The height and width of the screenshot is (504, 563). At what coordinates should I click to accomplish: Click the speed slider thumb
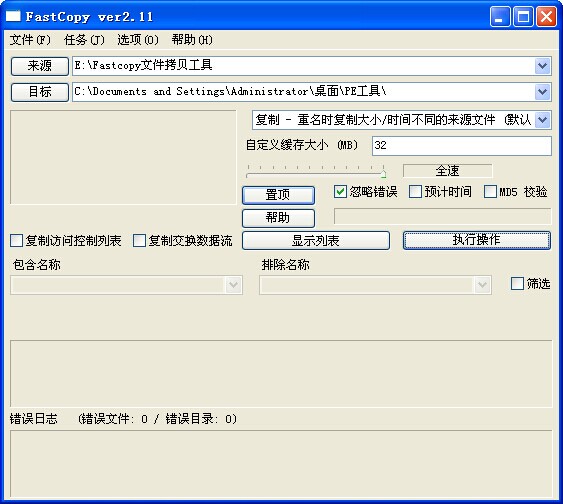(383, 173)
